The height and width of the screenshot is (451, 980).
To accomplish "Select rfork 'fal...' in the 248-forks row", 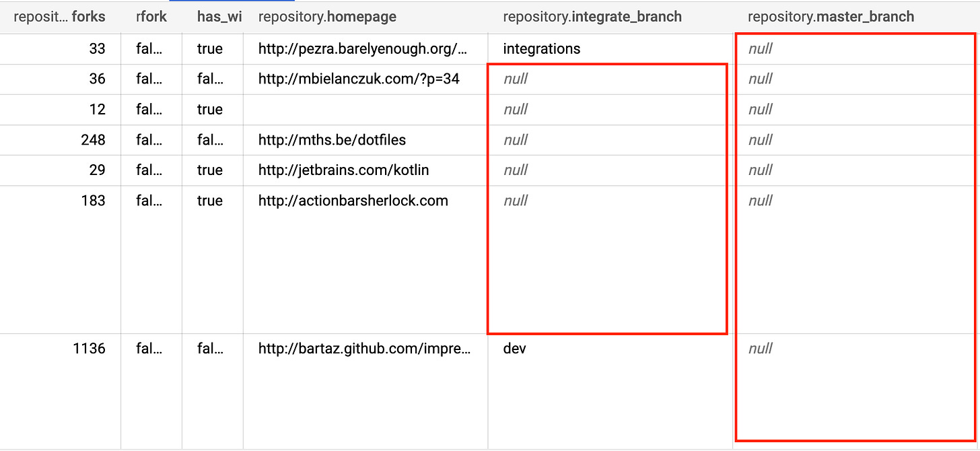I will click(149, 140).
